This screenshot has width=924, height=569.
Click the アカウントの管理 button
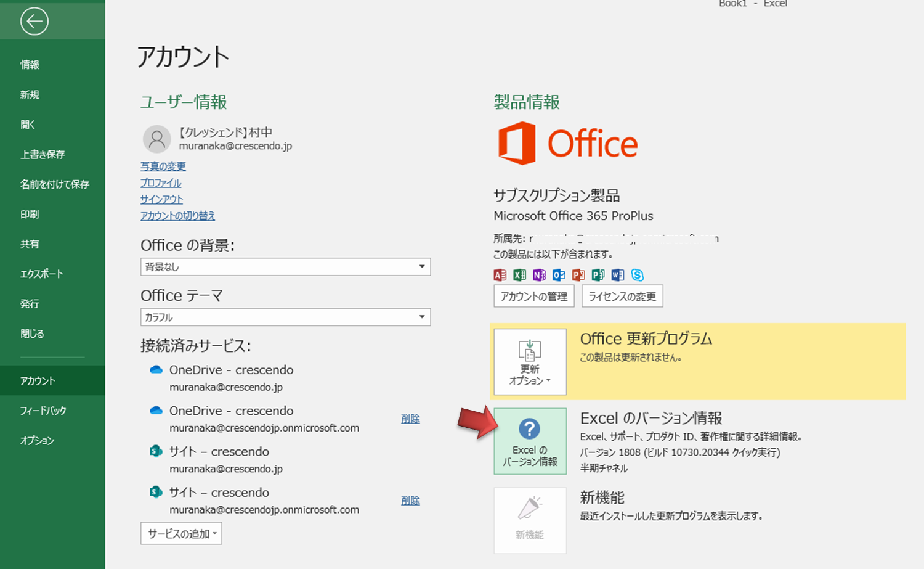(x=534, y=297)
